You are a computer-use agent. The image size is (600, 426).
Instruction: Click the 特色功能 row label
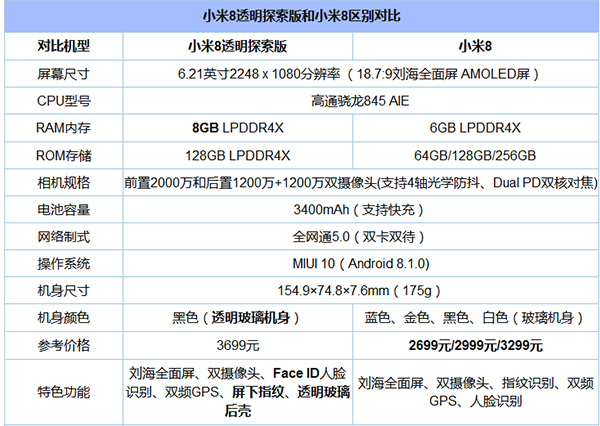pyautogui.click(x=64, y=392)
